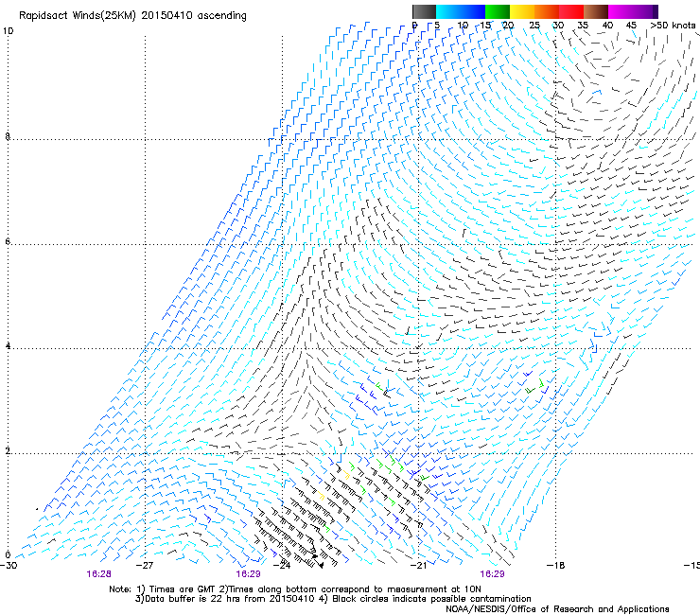Click the purple '16:28' time label

point(98,574)
